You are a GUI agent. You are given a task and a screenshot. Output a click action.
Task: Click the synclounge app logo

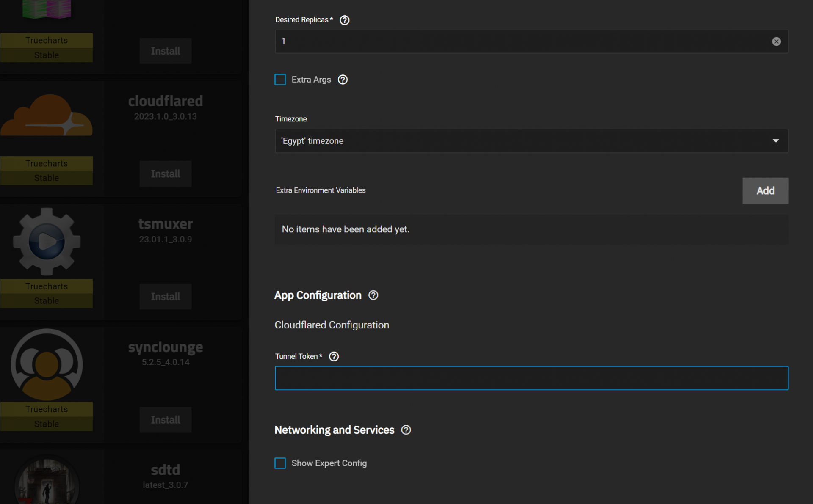[x=47, y=364]
